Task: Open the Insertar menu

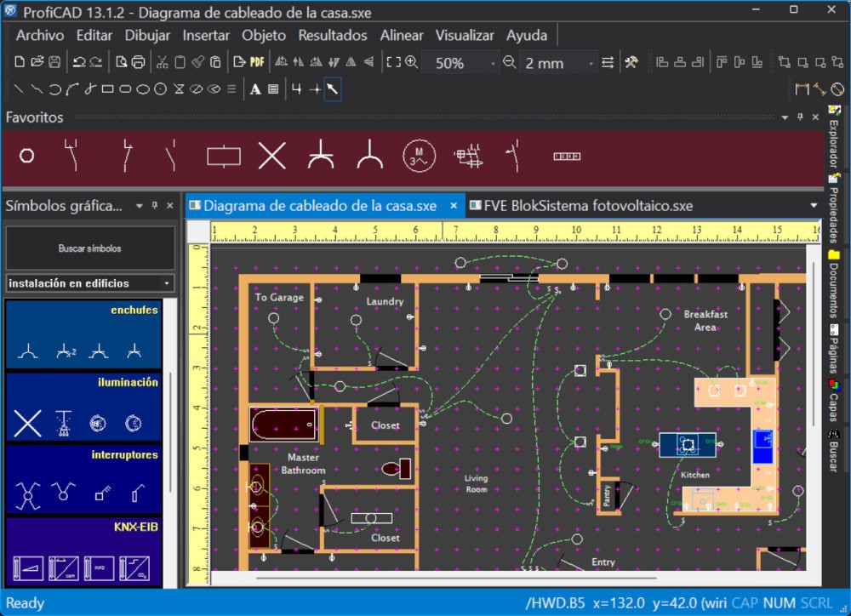Action: pyautogui.click(x=206, y=35)
